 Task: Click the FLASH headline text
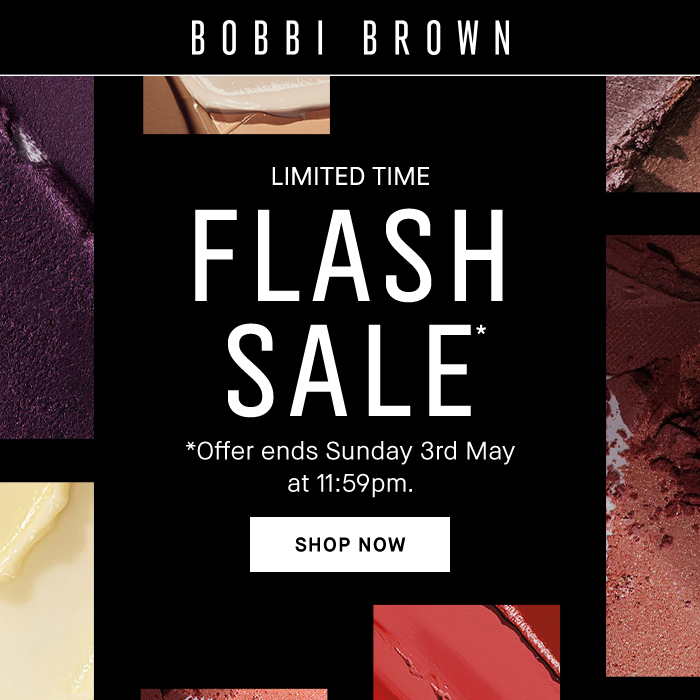tap(349, 255)
